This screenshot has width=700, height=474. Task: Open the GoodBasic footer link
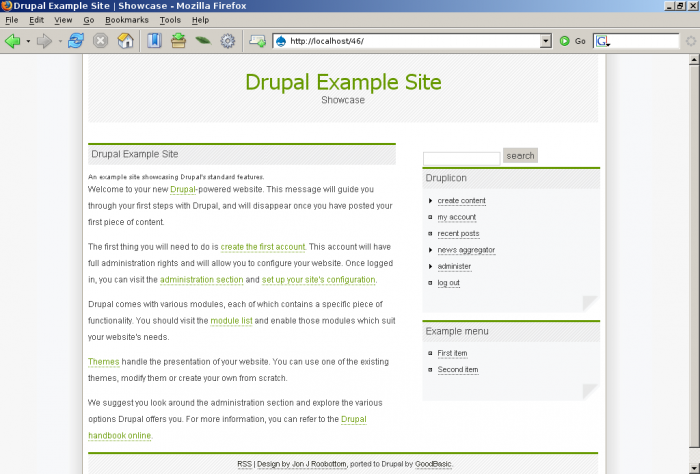(x=433, y=464)
